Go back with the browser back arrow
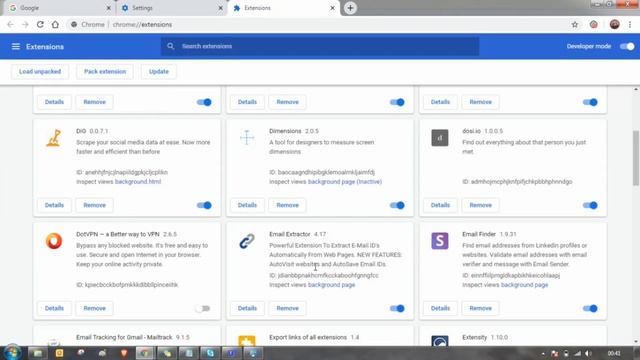640x360 pixels. tap(10, 24)
